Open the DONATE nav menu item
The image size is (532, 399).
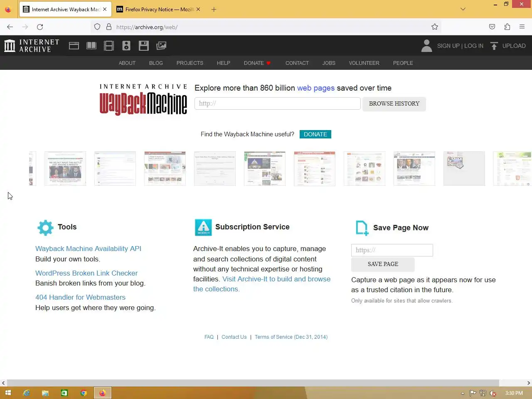tap(257, 63)
